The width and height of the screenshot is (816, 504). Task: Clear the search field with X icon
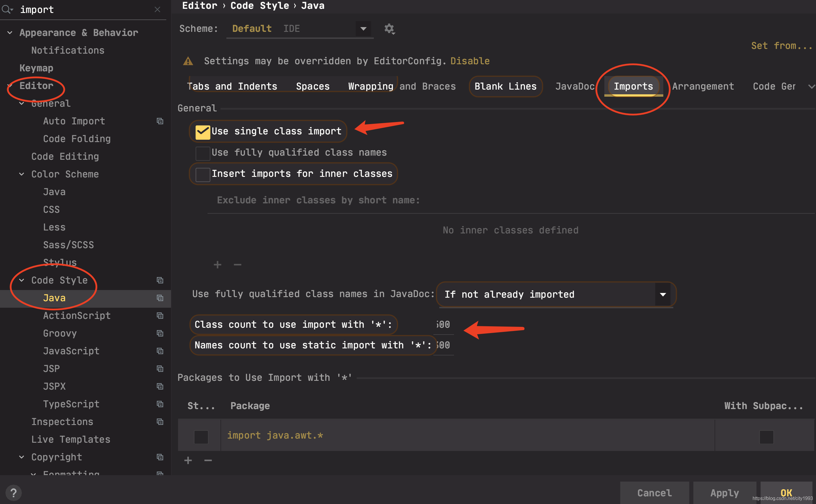pos(157,9)
